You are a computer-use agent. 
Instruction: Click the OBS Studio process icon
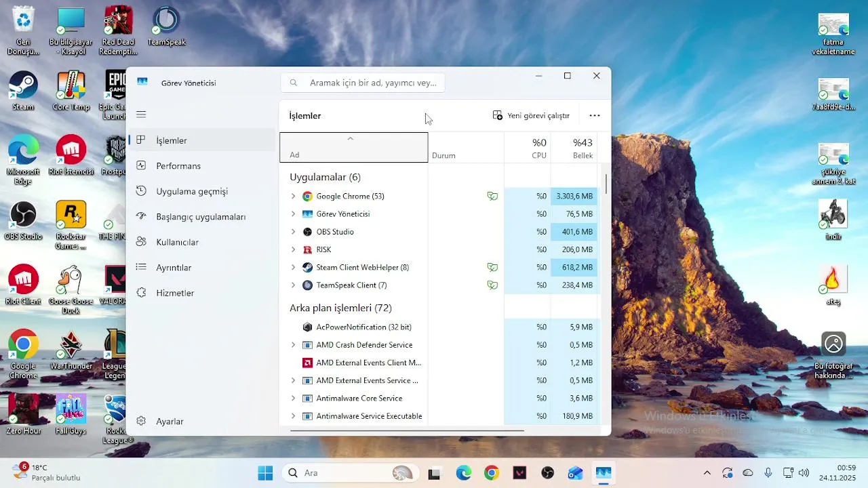coord(307,232)
